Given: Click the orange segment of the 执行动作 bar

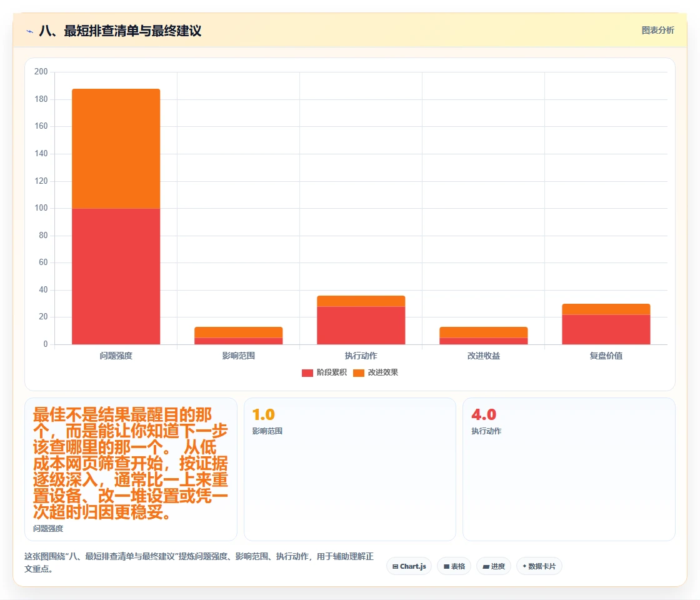Looking at the screenshot, I should point(361,301).
